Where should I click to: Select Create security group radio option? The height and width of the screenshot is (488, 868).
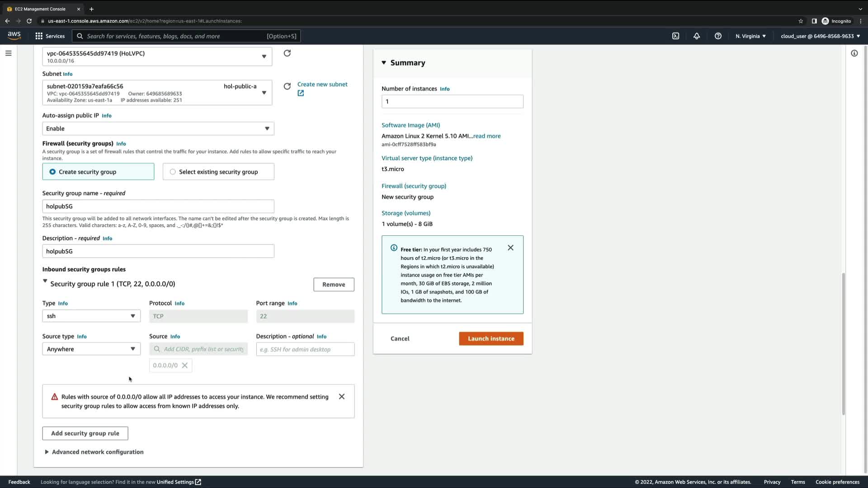53,172
